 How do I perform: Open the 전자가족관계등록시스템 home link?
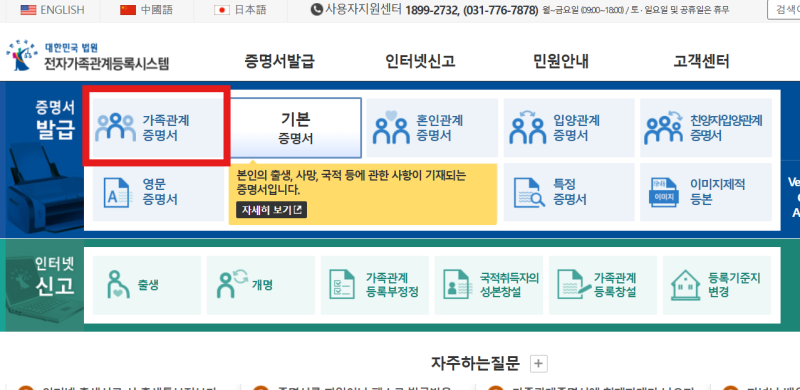click(106, 64)
